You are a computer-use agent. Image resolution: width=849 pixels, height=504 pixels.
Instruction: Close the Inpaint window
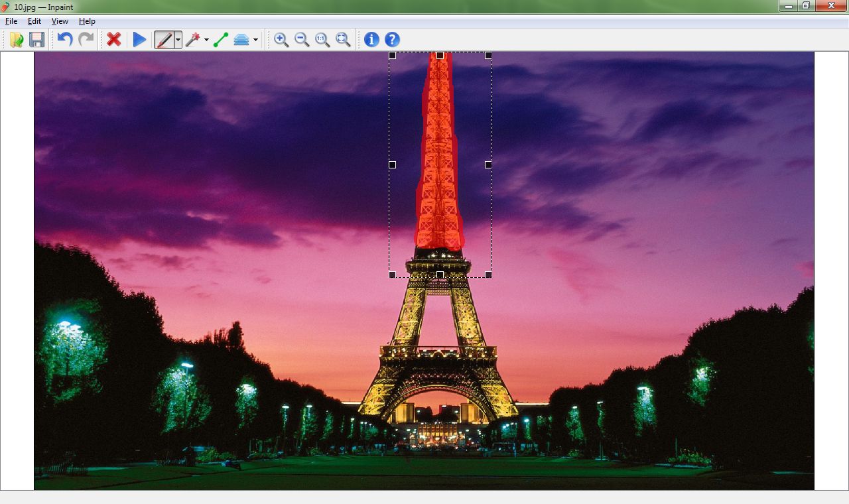831,6
